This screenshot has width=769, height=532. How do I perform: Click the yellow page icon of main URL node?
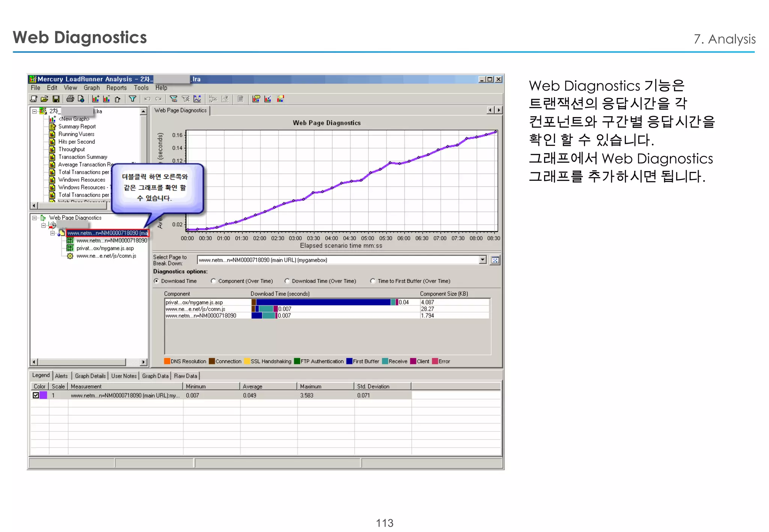62,233
